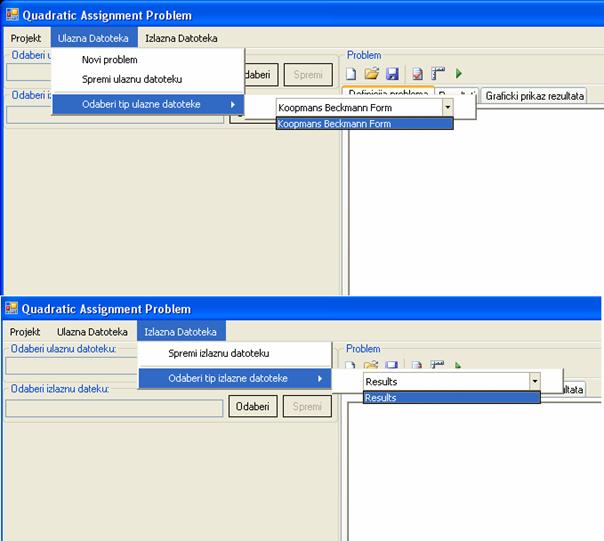
Task: Click in the white text area of bottom window
Action: coord(475,472)
